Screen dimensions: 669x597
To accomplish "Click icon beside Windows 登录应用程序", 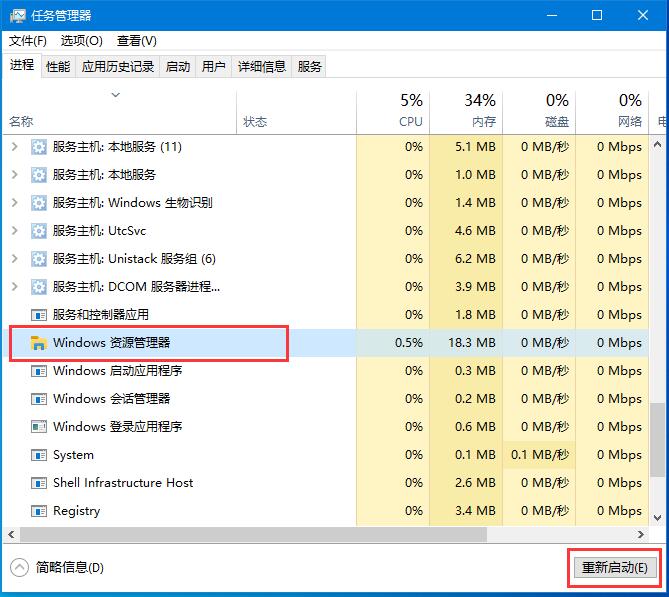I will (x=39, y=427).
